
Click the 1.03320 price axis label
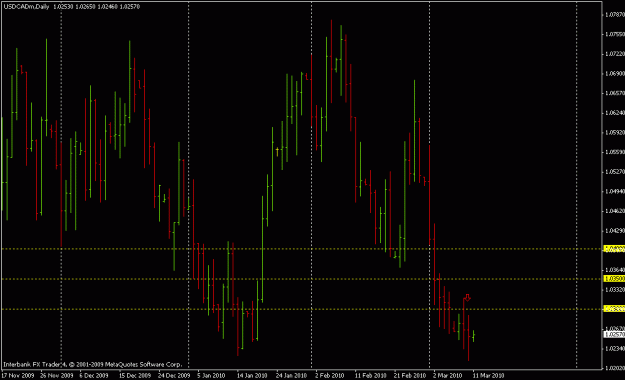point(615,289)
